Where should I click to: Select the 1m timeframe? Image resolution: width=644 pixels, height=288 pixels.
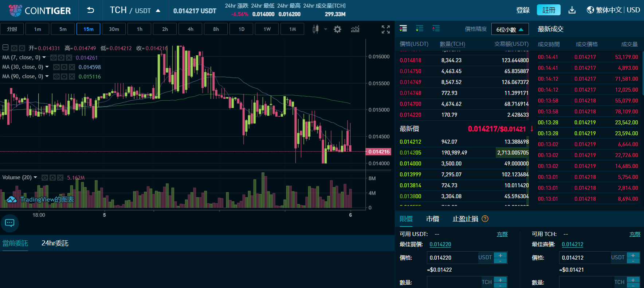(38, 29)
